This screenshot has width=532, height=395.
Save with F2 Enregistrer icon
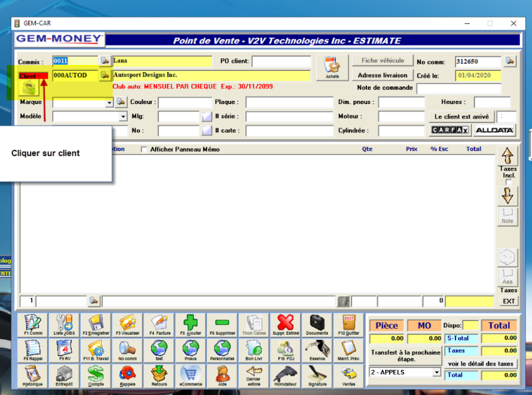tap(96, 325)
